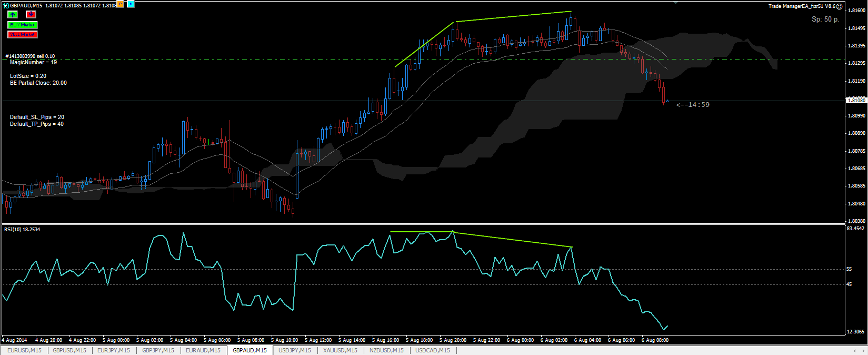
Task: Click the 1.81600 price scale value
Action: [856, 11]
